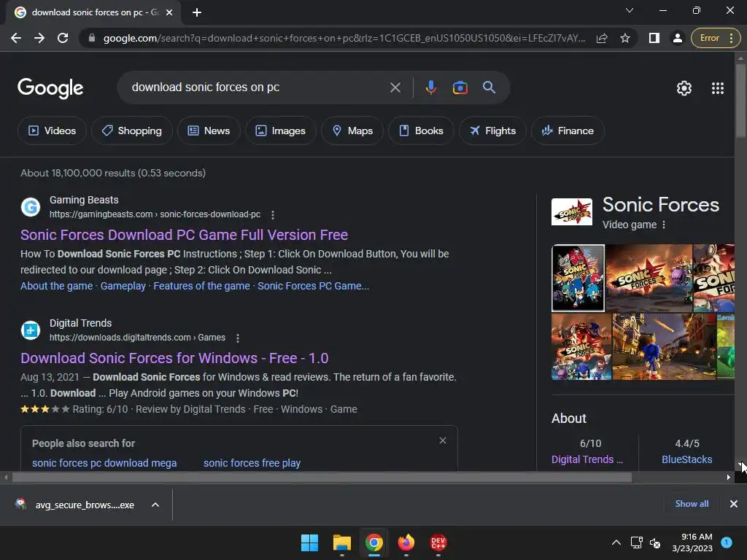The image size is (747, 560).
Task: Submit search with the magnifier icon
Action: pyautogui.click(x=489, y=87)
